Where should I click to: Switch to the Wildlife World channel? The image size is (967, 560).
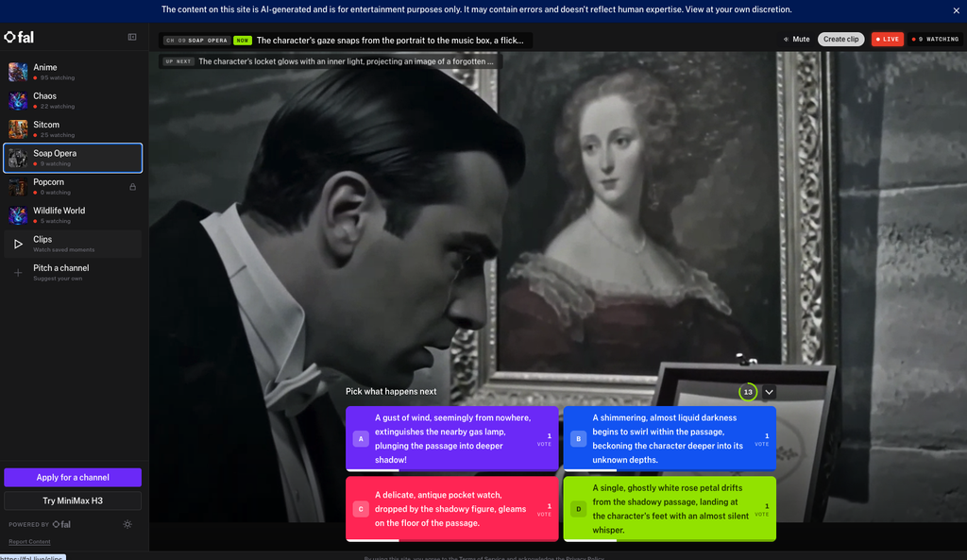pos(73,215)
